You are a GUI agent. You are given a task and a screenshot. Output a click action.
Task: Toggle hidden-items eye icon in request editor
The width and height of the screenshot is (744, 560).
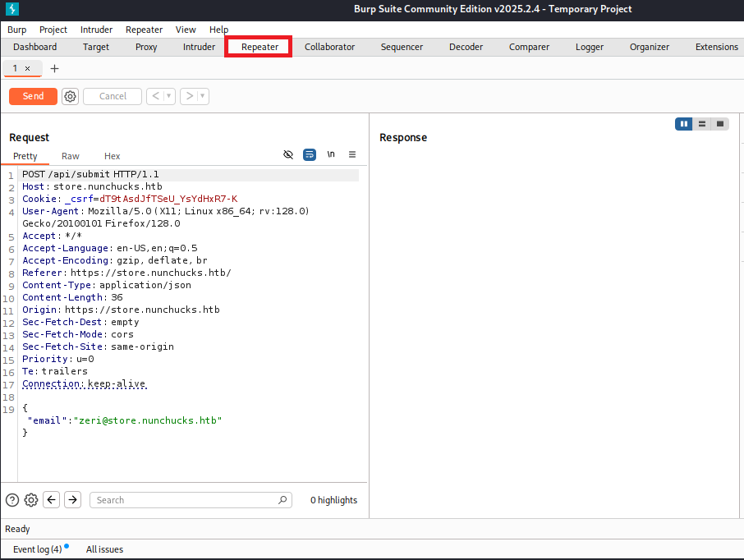(x=288, y=154)
